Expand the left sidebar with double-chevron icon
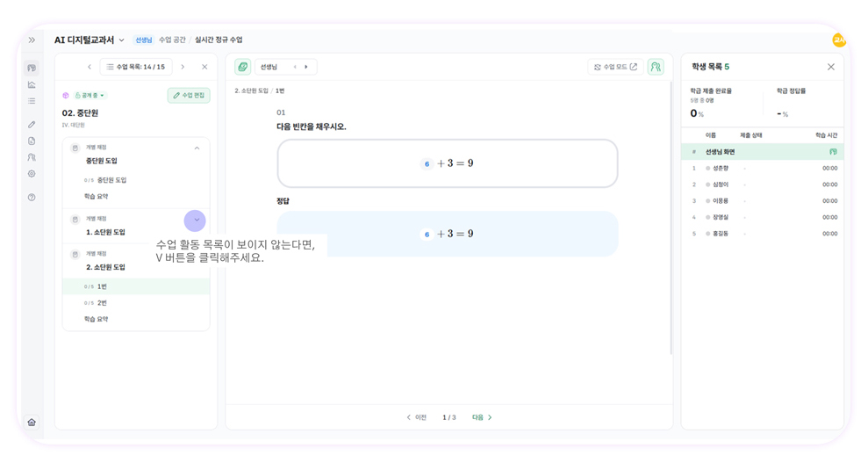The height and width of the screenshot is (470, 868). (x=32, y=40)
